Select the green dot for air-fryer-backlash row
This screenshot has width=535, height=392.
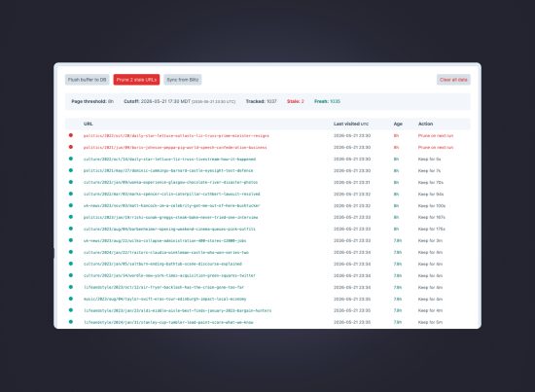tap(71, 287)
